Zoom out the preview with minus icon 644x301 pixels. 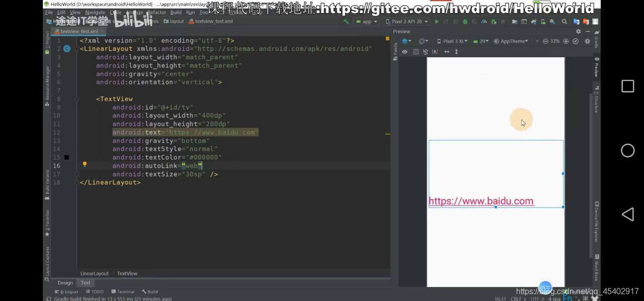pos(545,41)
